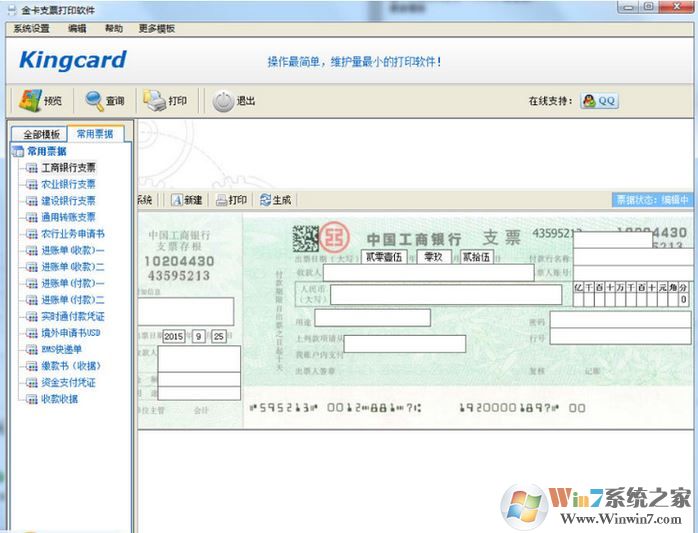Click the icon beside 农业银行支票
Image resolution: width=698 pixels, height=533 pixels.
point(32,184)
